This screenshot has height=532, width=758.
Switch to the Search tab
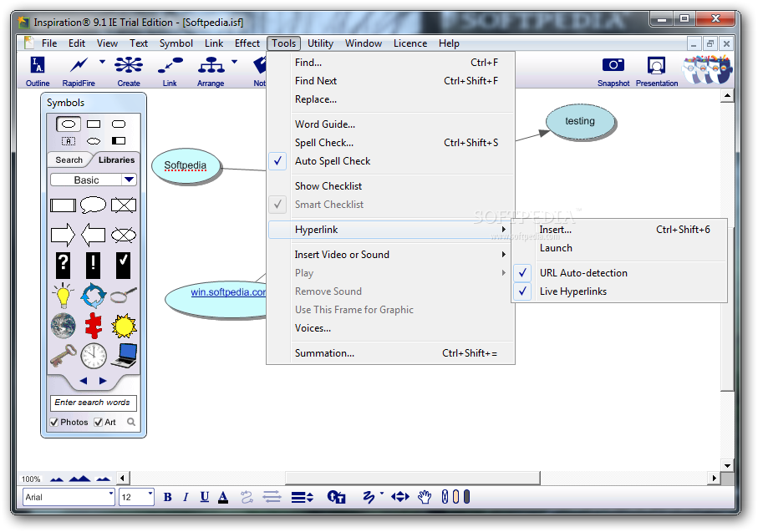point(69,160)
